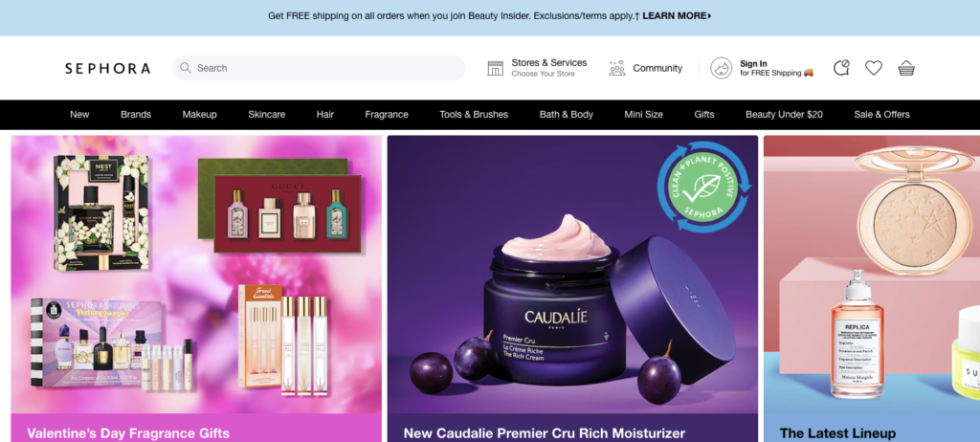Click Sign In for FREE Shipping
Screen dimensions: 980x442
pyautogui.click(x=777, y=68)
